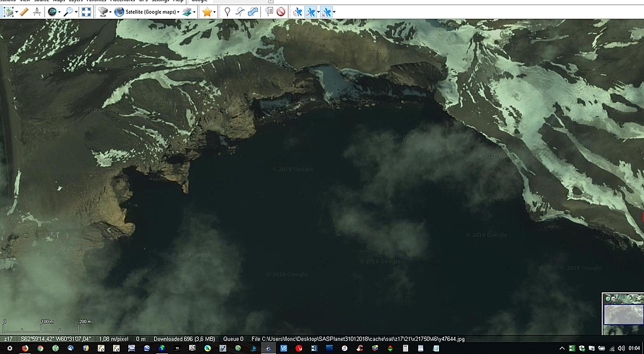Open Google Chrome from the taskbar

[40, 348]
